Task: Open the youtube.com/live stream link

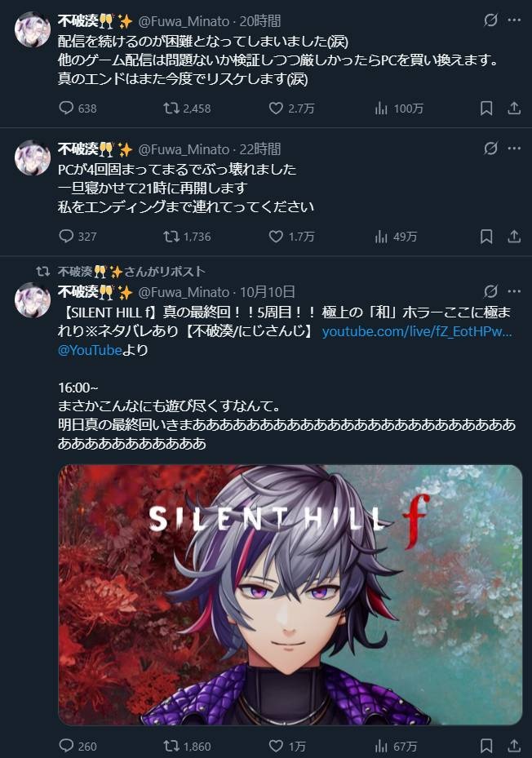Action: click(x=417, y=331)
